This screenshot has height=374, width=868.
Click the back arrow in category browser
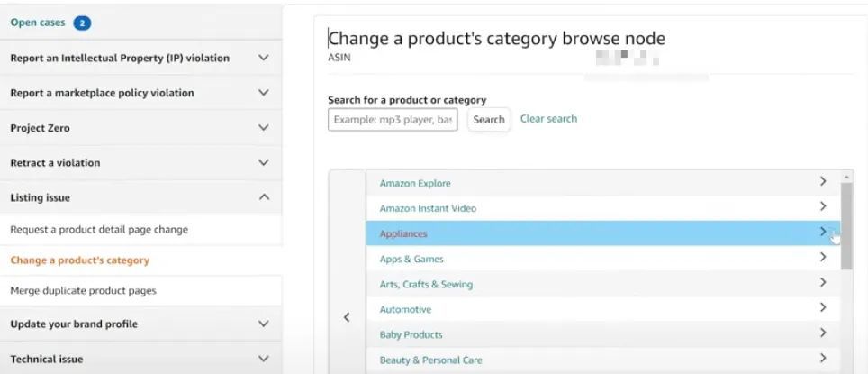(348, 317)
